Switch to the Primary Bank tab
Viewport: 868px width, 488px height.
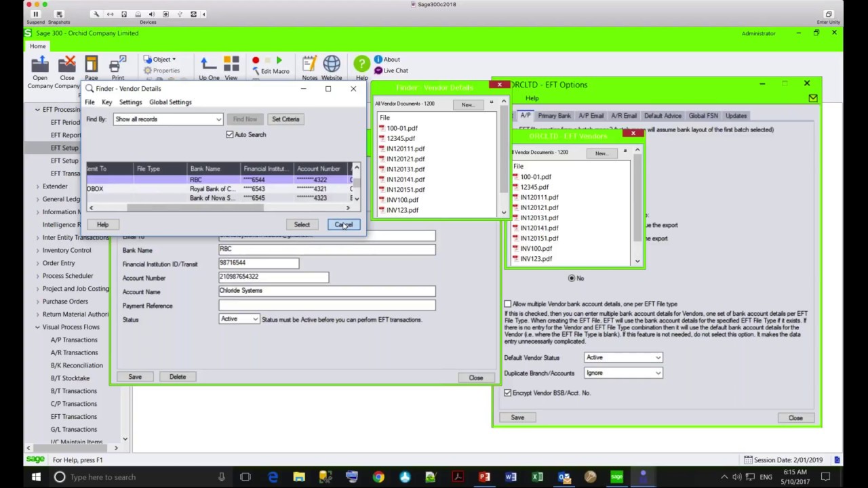pyautogui.click(x=554, y=116)
